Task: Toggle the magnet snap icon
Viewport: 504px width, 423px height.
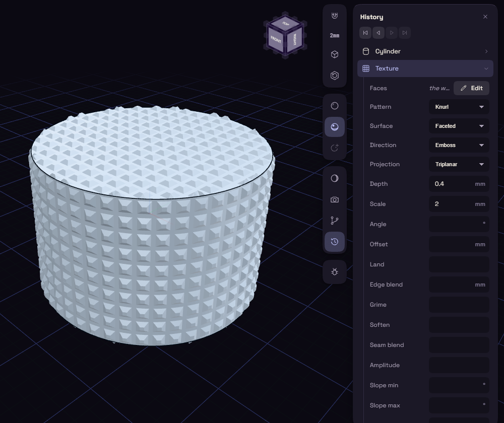Action: tap(335, 16)
